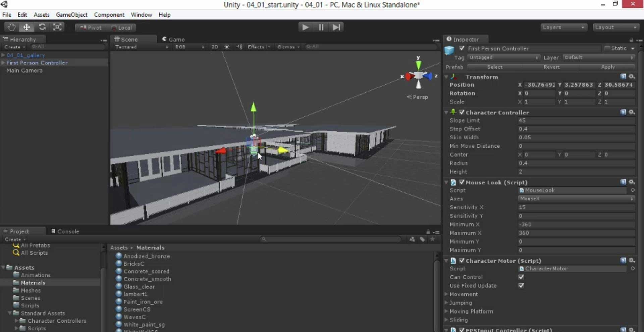Toggle scene lighting sun icon
Screen dimensions: 644x332
(227, 47)
